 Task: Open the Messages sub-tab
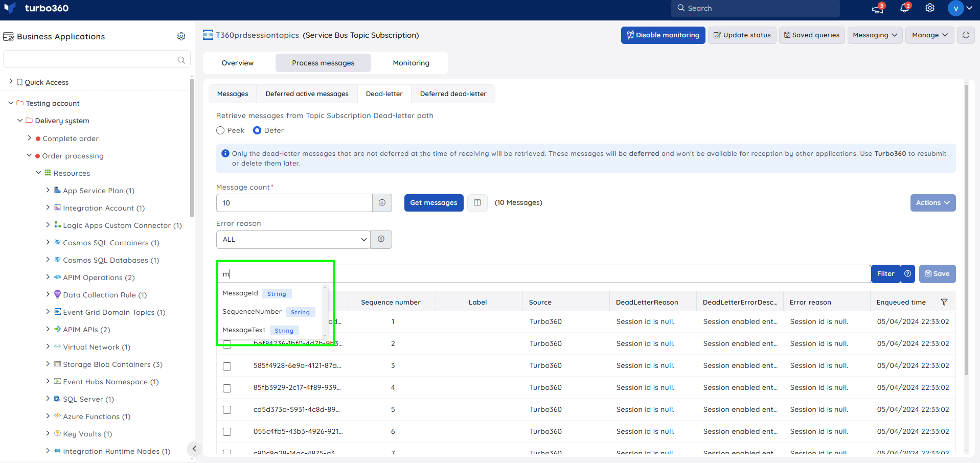click(x=233, y=94)
